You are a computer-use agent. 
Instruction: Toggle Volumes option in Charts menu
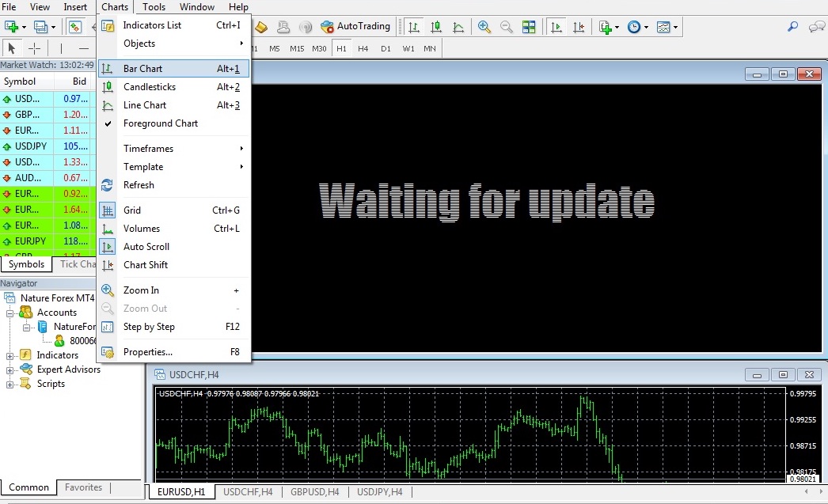[x=173, y=229]
